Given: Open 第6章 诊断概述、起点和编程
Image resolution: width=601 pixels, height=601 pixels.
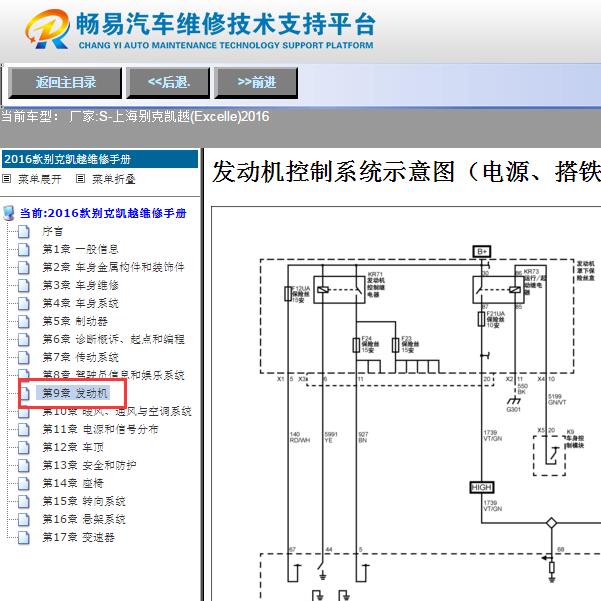Looking at the screenshot, I should pos(113,339).
